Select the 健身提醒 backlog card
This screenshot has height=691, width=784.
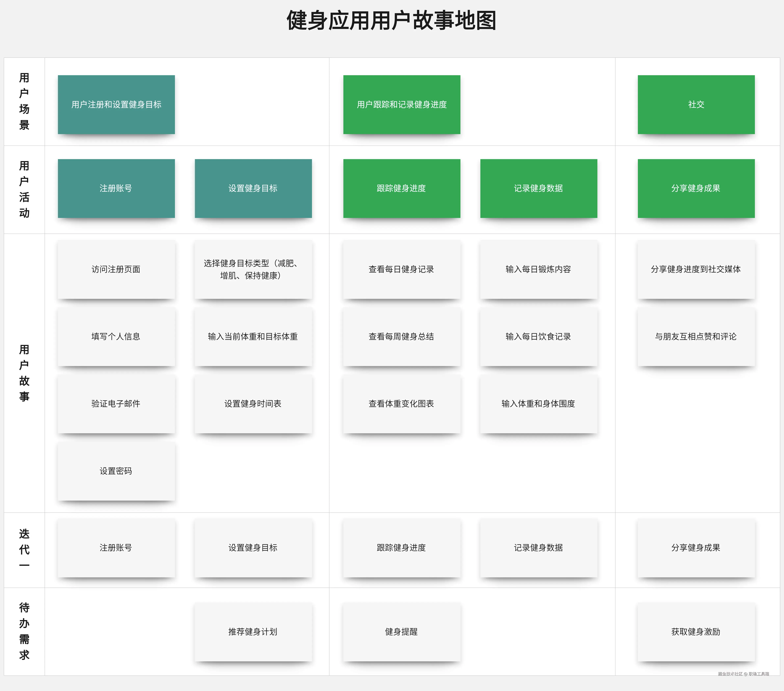tap(402, 632)
